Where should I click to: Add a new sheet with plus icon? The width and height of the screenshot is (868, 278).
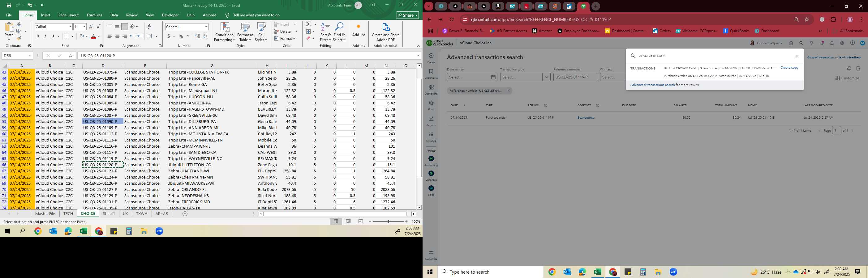[x=185, y=214]
